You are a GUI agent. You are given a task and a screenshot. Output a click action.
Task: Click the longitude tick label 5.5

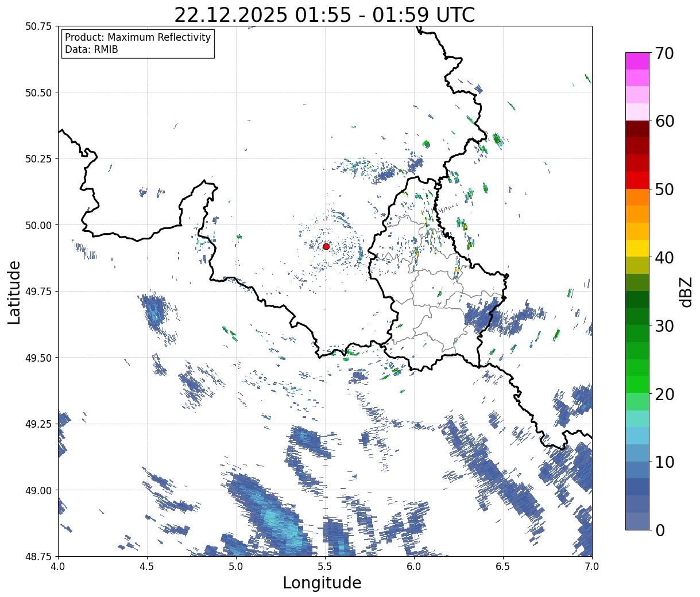pos(325,567)
